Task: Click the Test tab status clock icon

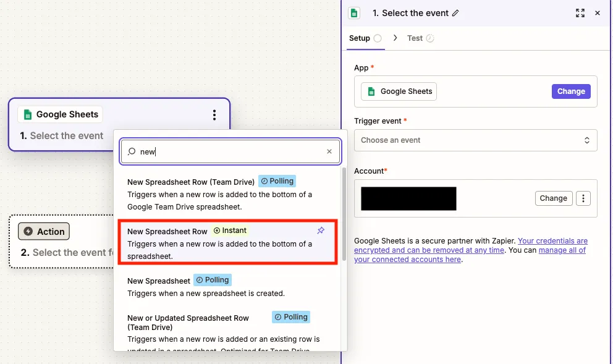Action: click(x=430, y=38)
